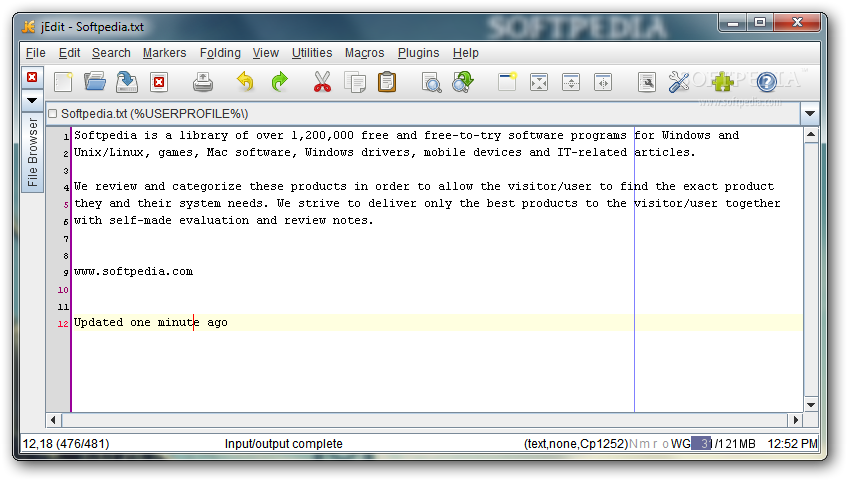
Task: Click vertical scrollbar down arrow
Action: [x=811, y=405]
